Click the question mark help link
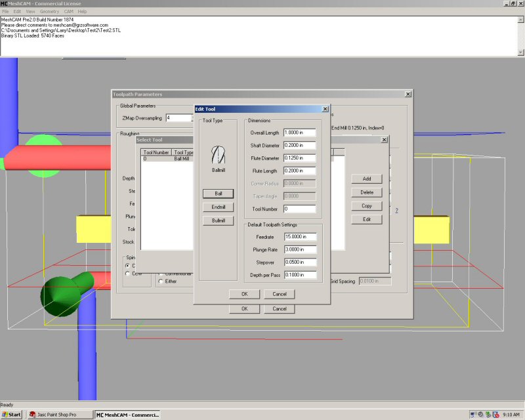Screen dimensions: 525x420 396,211
